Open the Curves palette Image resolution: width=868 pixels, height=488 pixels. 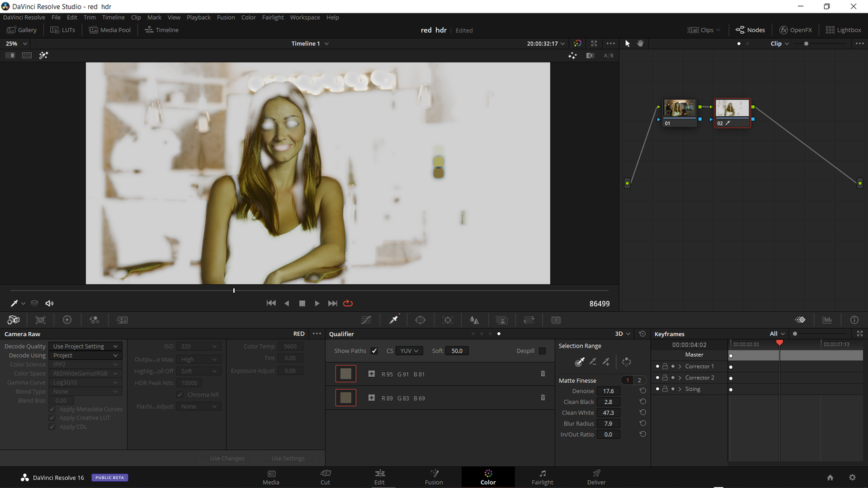366,320
